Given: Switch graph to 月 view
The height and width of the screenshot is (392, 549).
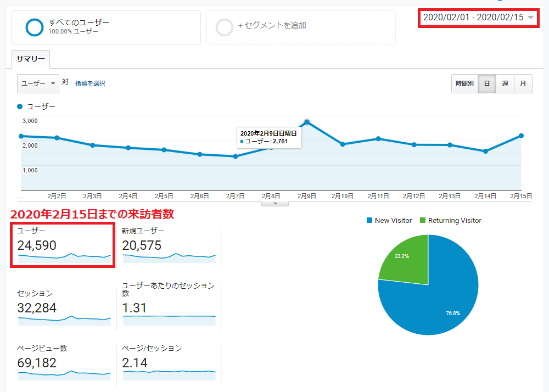Looking at the screenshot, I should 523,83.
